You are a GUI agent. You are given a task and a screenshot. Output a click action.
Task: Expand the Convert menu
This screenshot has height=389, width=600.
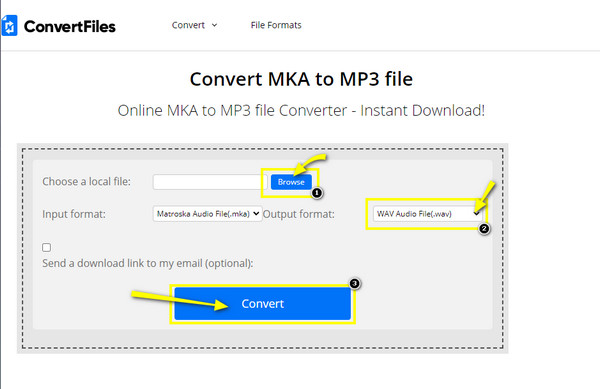194,25
